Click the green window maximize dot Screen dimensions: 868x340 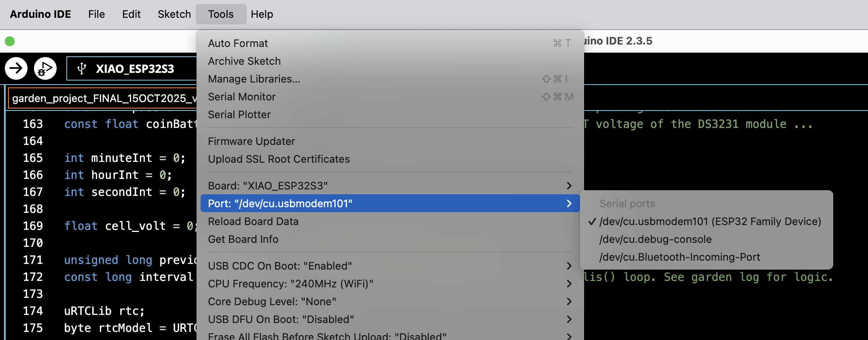[x=10, y=41]
